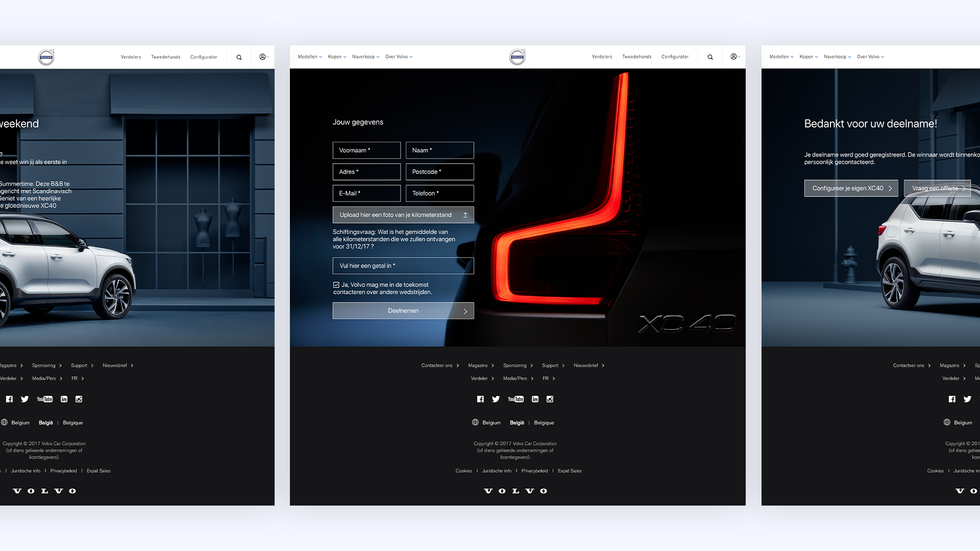
Task: Open Twitter icon in right page footer
Action: (x=967, y=399)
